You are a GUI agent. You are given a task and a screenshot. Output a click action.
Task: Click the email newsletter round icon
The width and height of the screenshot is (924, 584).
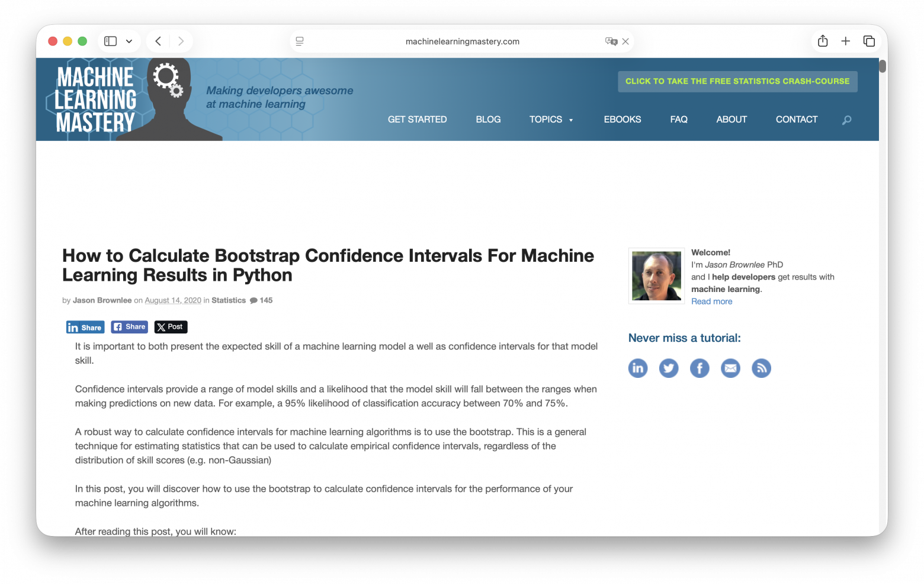(730, 368)
